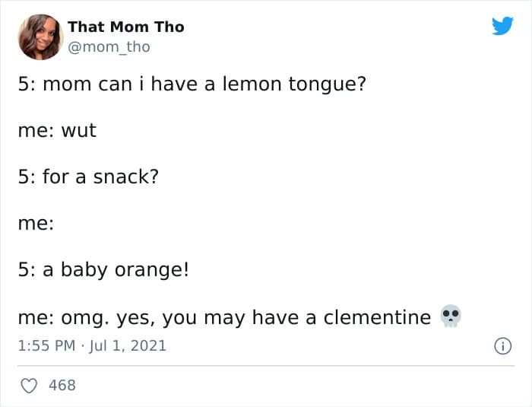Click the skull emoji in tweet
Screen dimensions: 532x407
click(450, 316)
